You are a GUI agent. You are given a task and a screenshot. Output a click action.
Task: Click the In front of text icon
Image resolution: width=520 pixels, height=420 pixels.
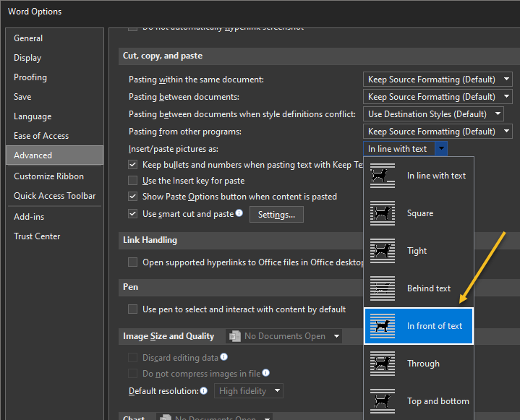[383, 326]
